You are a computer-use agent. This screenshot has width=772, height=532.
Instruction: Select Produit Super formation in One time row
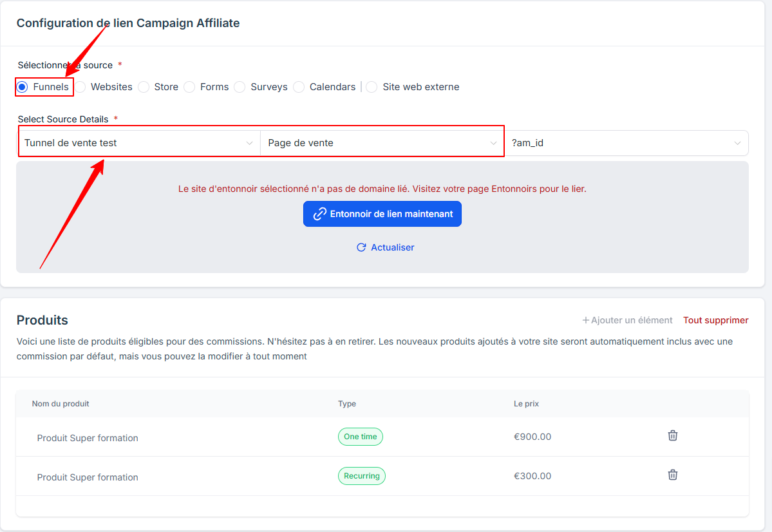click(x=88, y=438)
